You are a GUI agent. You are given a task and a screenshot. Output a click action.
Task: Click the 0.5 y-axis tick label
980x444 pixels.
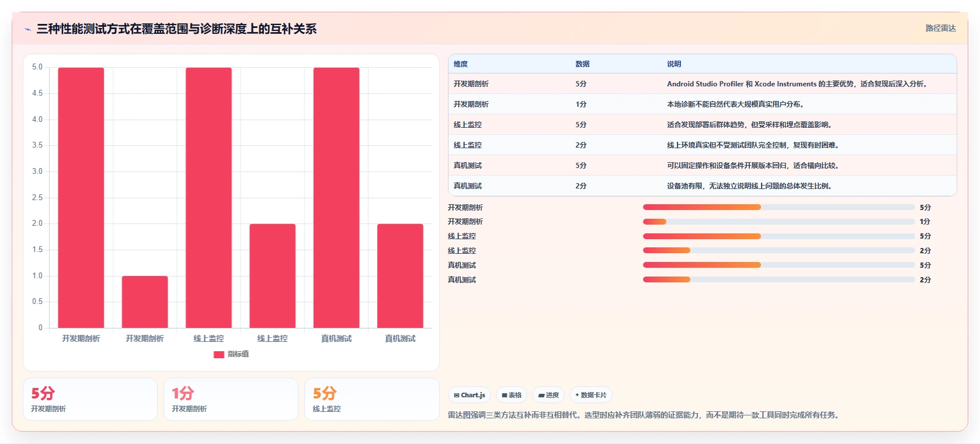[37, 302]
